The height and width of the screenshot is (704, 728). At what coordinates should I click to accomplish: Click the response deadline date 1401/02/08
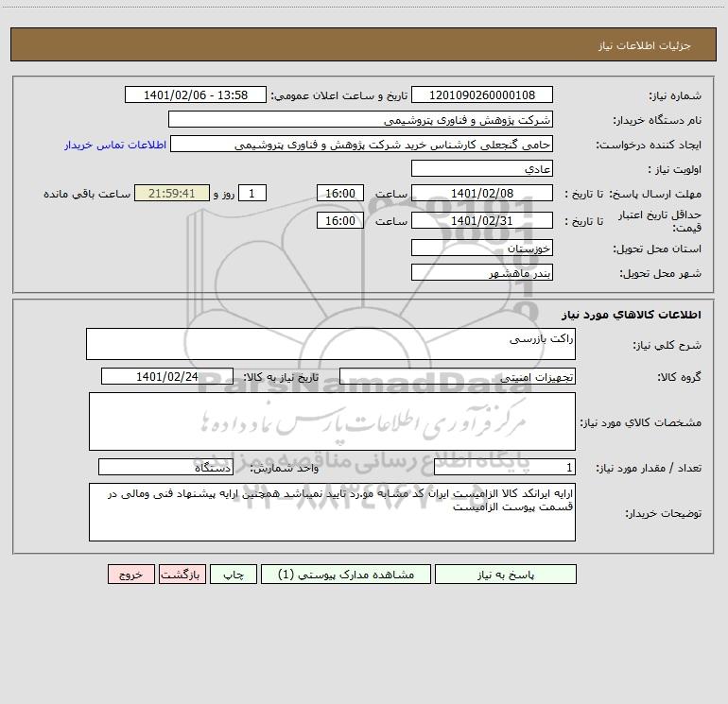pyautogui.click(x=482, y=193)
